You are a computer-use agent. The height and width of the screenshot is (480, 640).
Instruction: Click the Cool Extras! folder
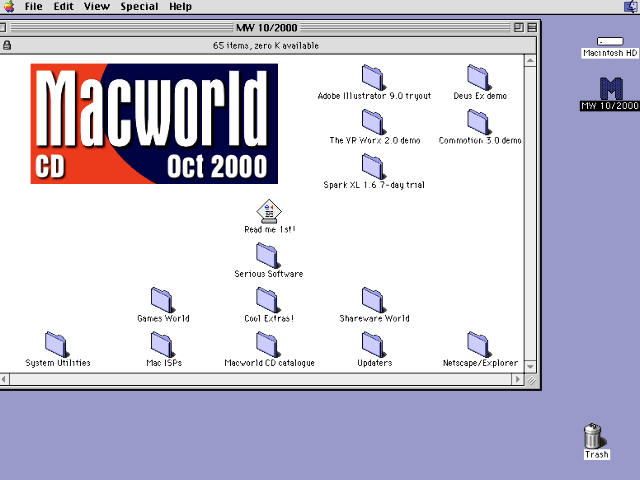(267, 300)
